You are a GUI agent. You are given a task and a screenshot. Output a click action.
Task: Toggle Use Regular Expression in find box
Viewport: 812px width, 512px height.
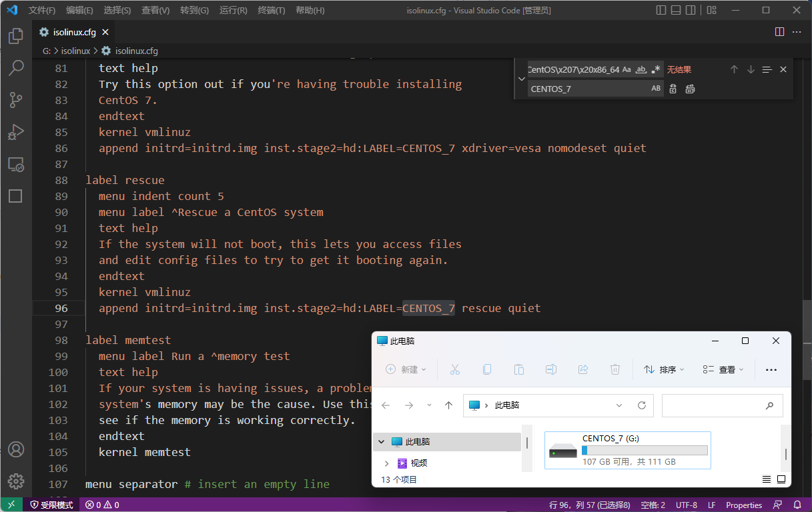656,69
